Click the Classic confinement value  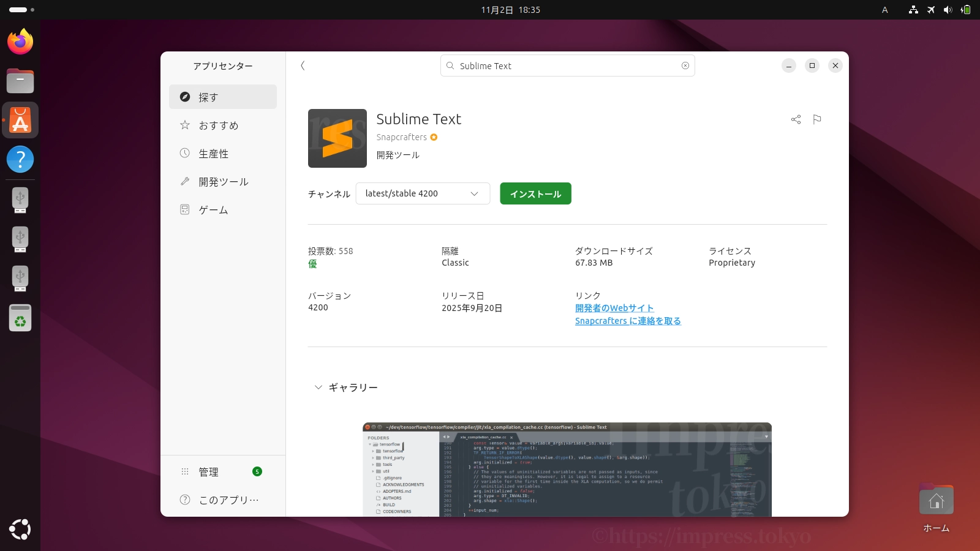pos(455,263)
